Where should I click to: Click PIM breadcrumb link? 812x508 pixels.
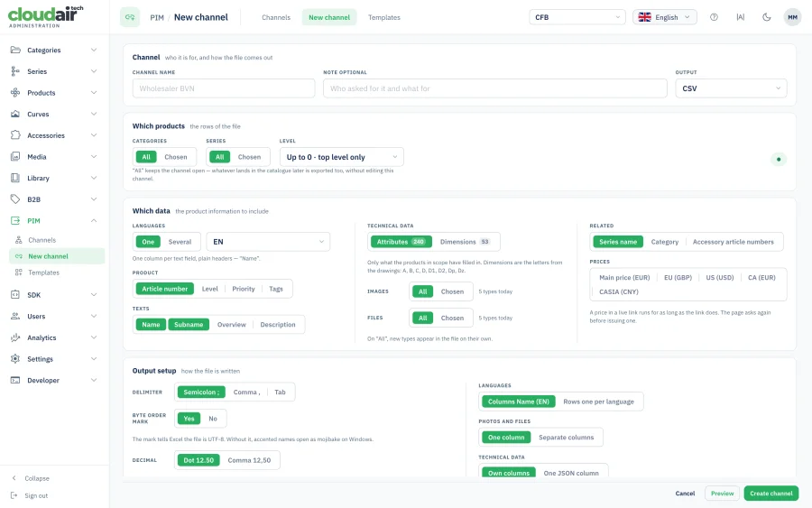point(157,18)
